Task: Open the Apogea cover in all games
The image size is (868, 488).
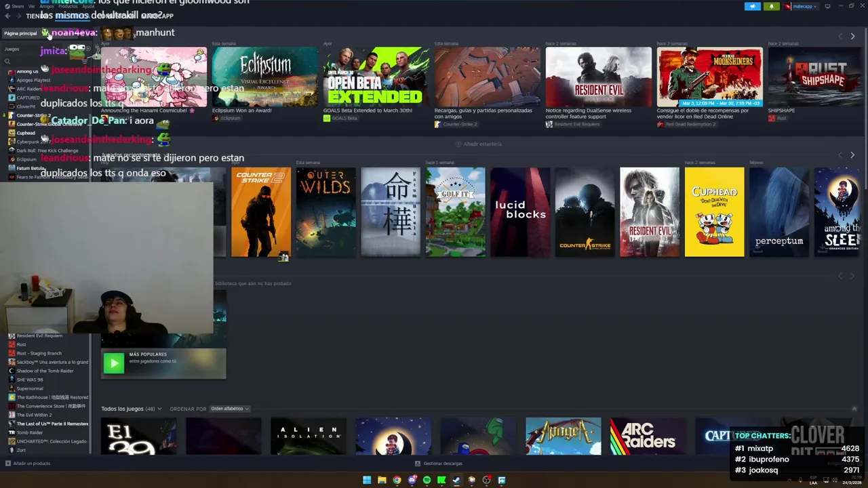Action: pyautogui.click(x=563, y=436)
